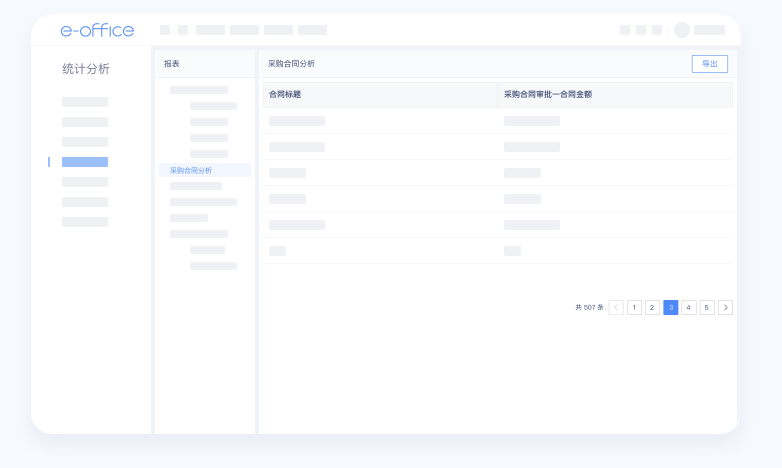Click the 报表 panel header
The width and height of the screenshot is (782, 468).
pos(172,63)
